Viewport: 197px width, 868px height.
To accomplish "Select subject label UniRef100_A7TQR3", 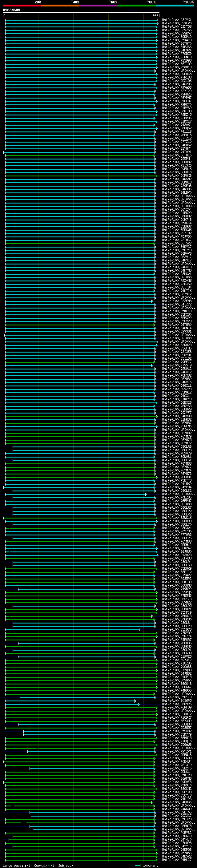I will pos(176,535).
